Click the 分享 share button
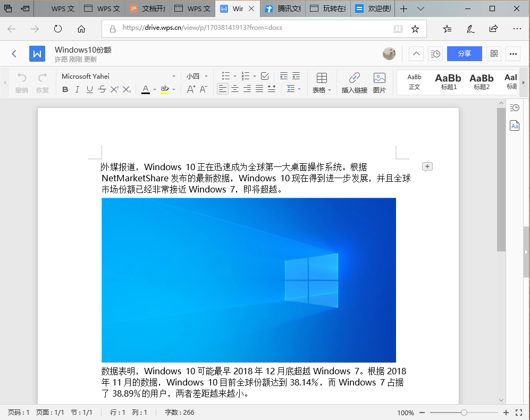 coord(464,54)
